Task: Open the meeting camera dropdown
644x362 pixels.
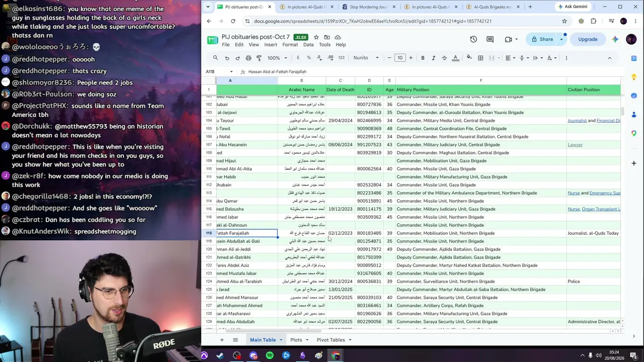Action: pyautogui.click(x=517, y=39)
